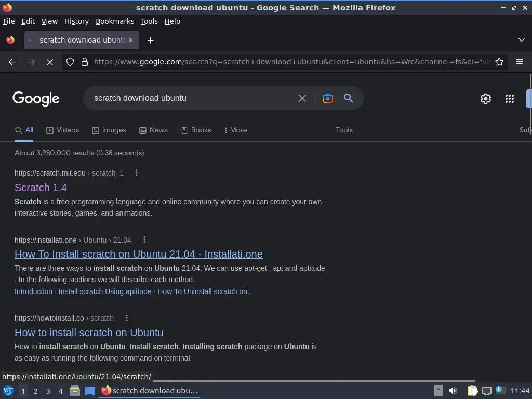532x399 pixels.
Task: Open the File menu
Action: point(9,21)
